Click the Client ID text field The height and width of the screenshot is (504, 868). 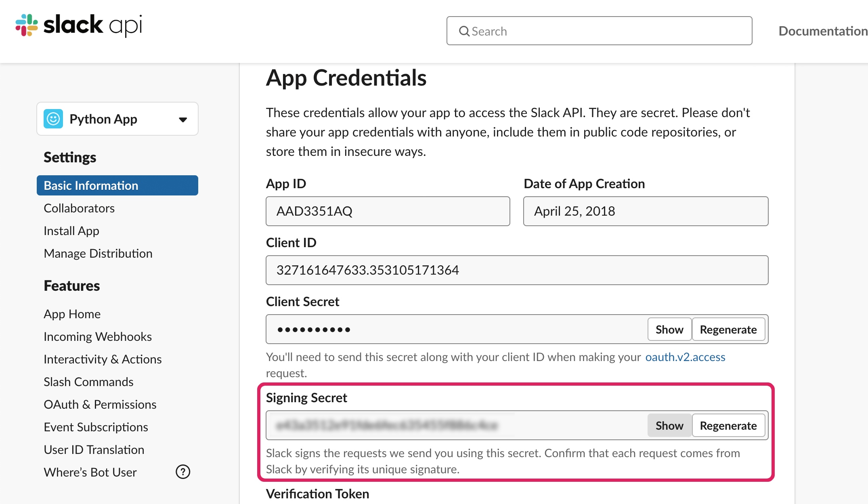click(x=517, y=270)
